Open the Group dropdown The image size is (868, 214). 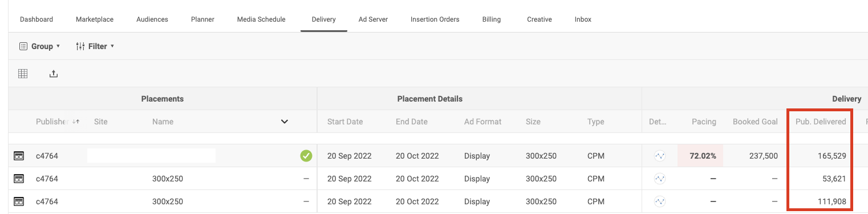(40, 46)
